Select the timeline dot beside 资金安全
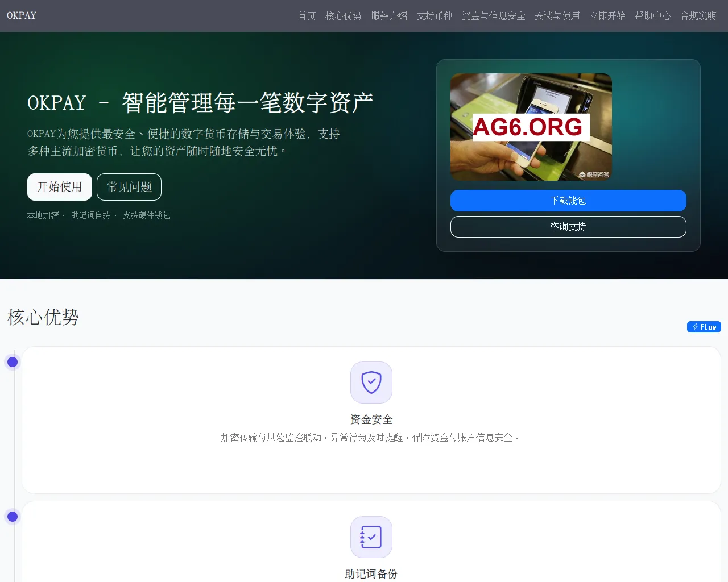The width and height of the screenshot is (728, 582). (13, 362)
